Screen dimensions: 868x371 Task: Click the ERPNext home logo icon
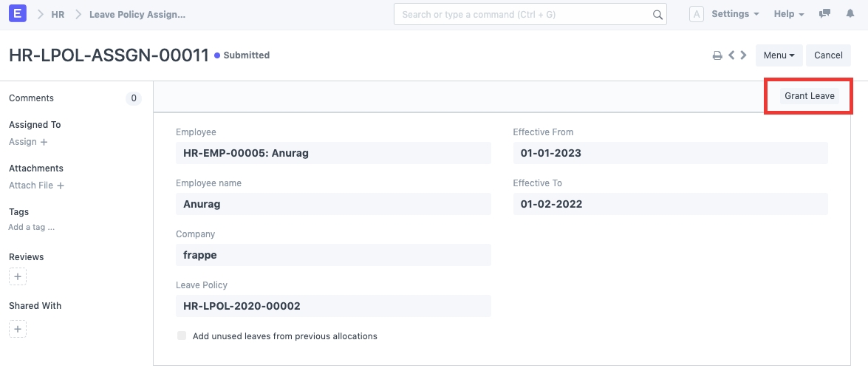tap(19, 14)
